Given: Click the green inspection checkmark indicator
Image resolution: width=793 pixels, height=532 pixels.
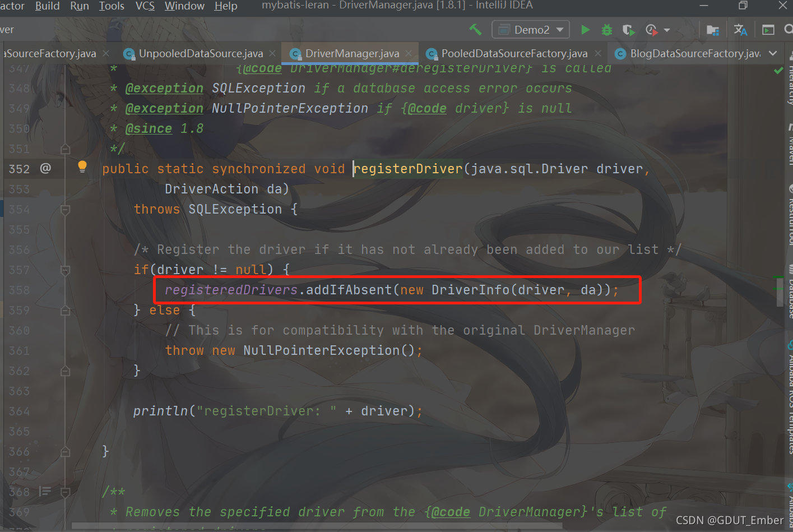Looking at the screenshot, I should pos(778,71).
